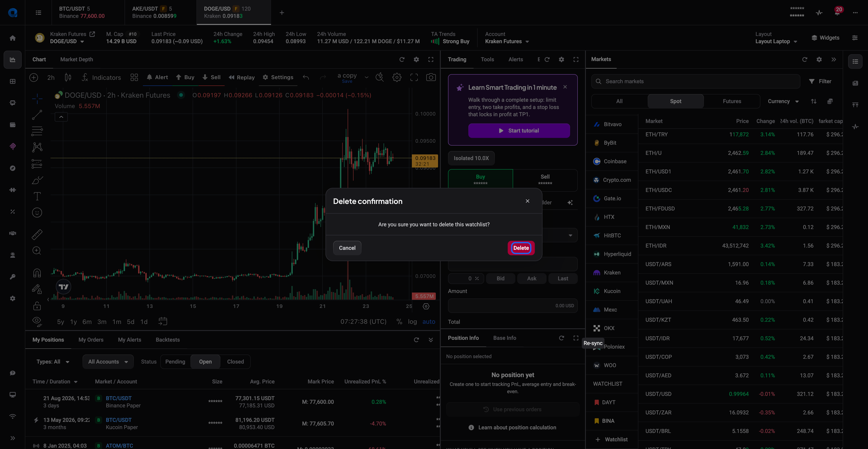This screenshot has height=449, width=868.
Task: Expand the Types: All dropdown
Action: click(53, 362)
